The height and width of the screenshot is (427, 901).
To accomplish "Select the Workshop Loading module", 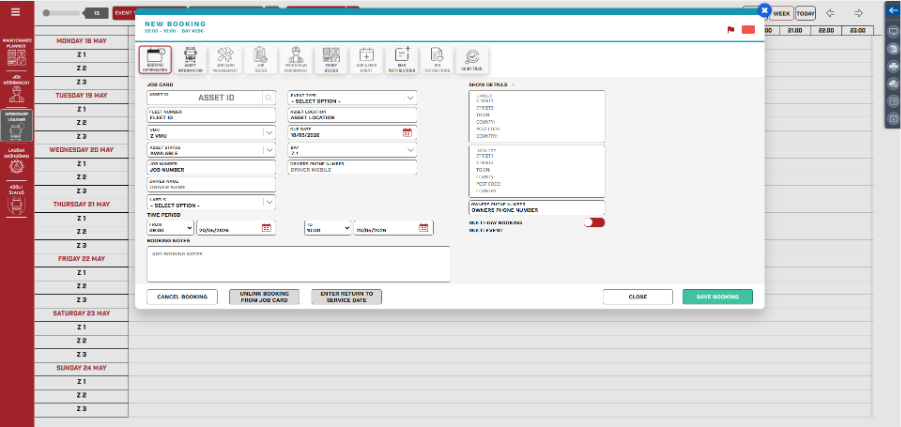I will click(16, 125).
